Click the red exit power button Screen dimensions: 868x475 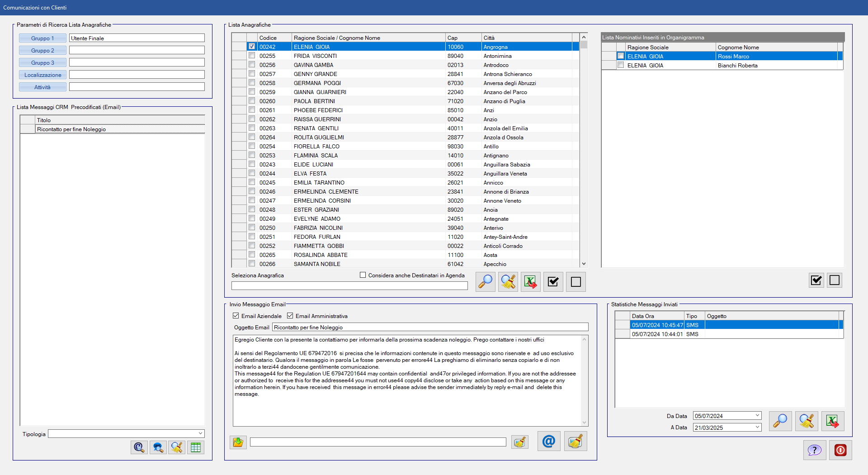coord(840,450)
